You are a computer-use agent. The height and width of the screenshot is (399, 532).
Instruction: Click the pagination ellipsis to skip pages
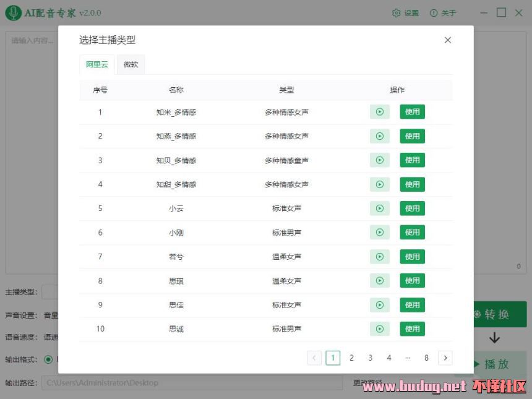tap(408, 358)
